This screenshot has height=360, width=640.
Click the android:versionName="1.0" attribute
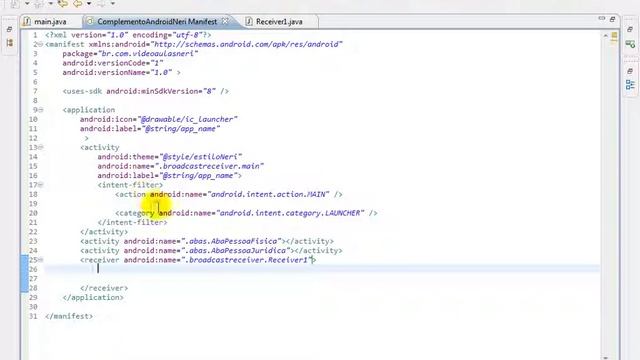pos(117,72)
